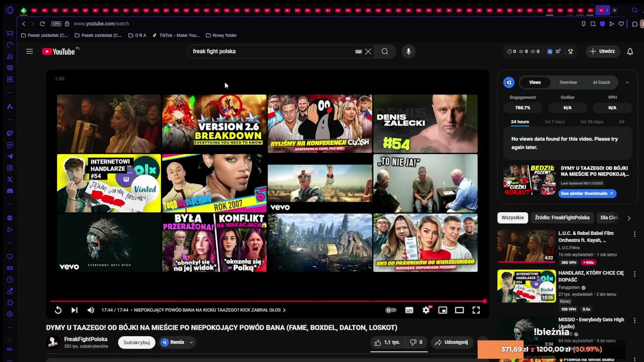Skip to the next video
This screenshot has width=644, height=362.
[74, 310]
